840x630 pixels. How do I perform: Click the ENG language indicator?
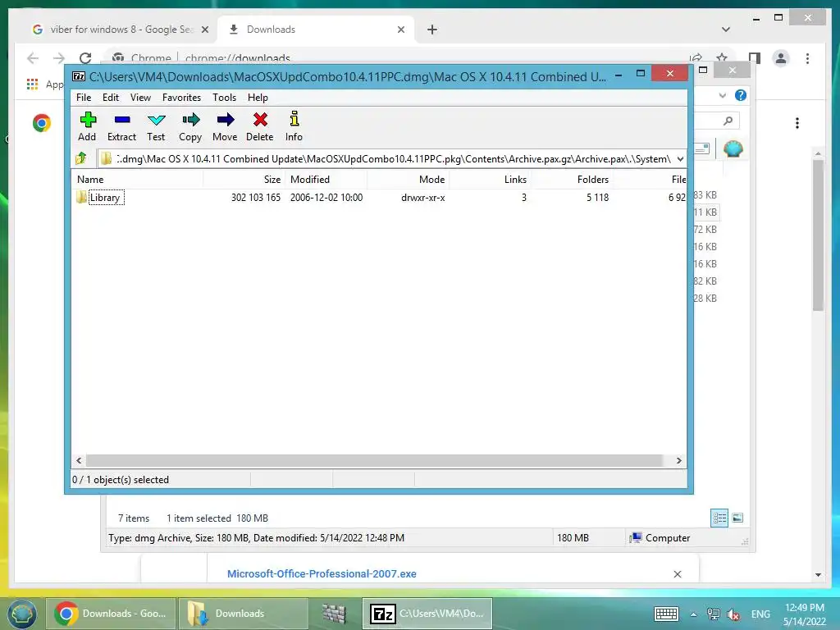(x=760, y=614)
